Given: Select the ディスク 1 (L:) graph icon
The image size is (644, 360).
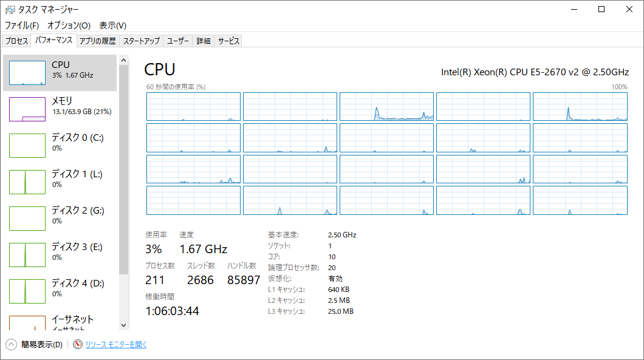Looking at the screenshot, I should pos(27,182).
